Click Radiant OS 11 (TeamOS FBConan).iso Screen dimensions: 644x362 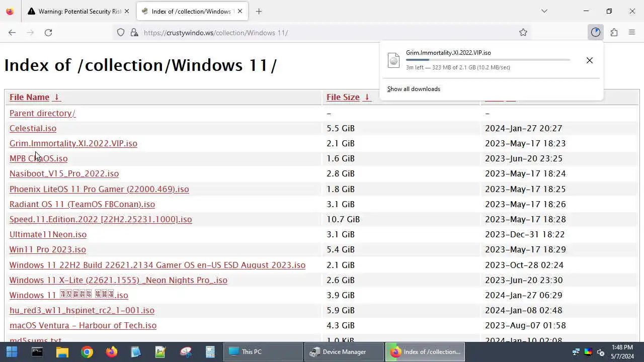click(x=82, y=204)
